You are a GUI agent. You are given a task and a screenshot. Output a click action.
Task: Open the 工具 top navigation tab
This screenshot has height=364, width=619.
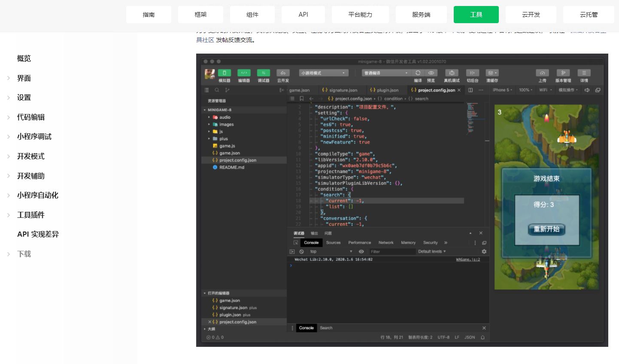476,15
